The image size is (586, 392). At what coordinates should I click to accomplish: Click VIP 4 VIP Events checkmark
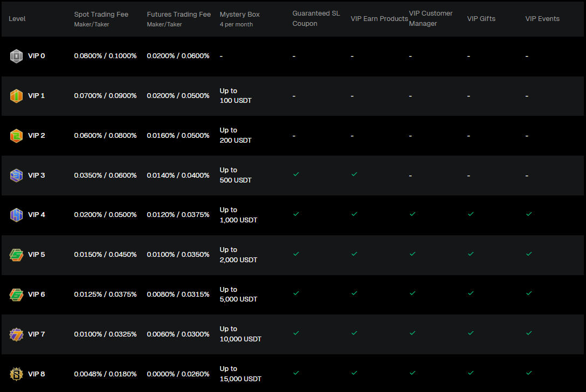[x=529, y=214]
